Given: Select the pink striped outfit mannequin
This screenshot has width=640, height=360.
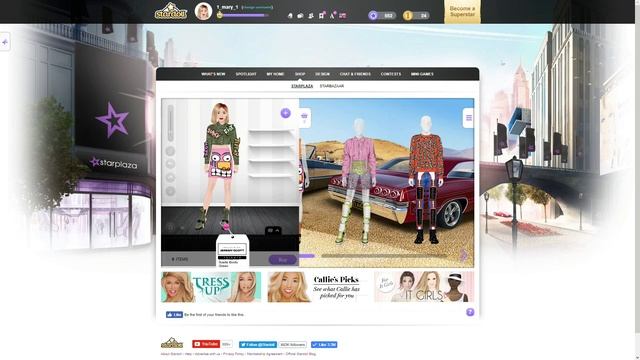Looking at the screenshot, I should [357, 180].
